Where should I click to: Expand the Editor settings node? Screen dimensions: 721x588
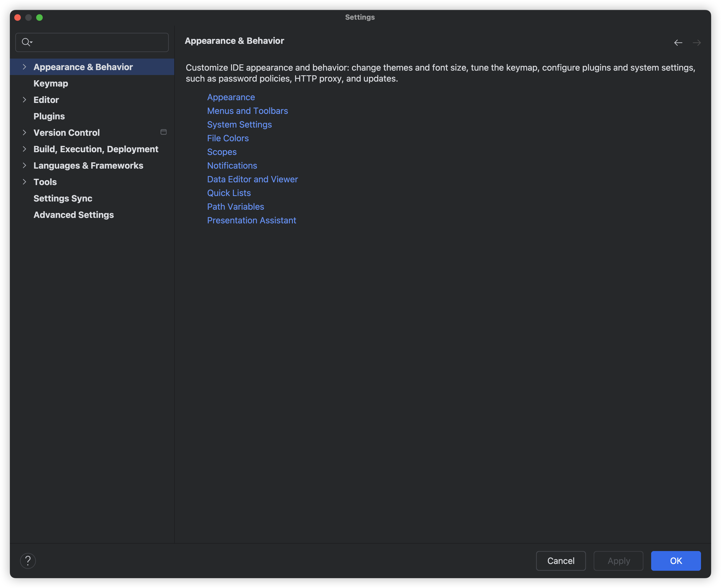click(24, 100)
